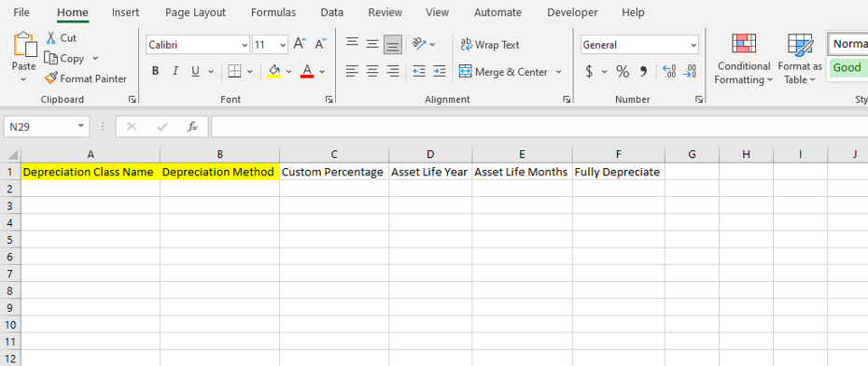Toggle Bottom Align button
Screen dimensions: 868x366
tap(393, 44)
